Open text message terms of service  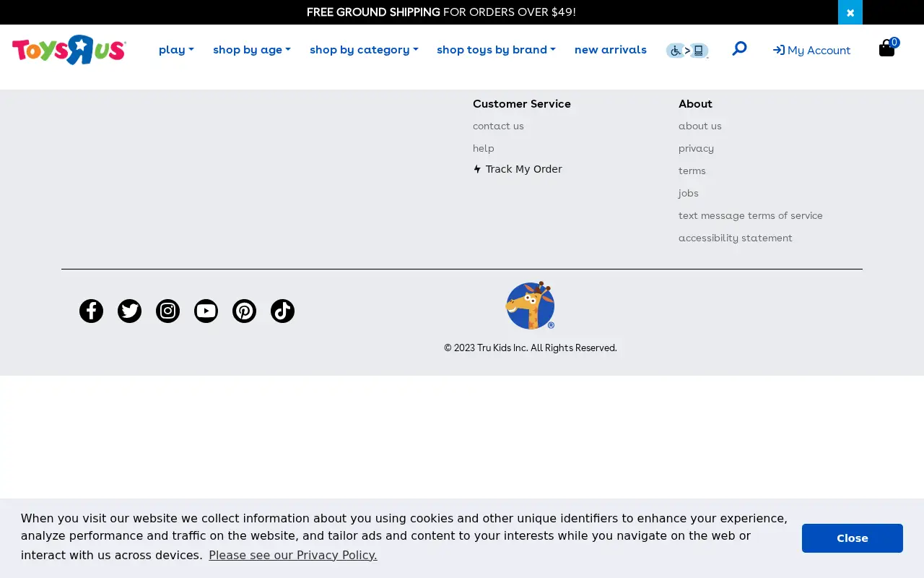(751, 215)
